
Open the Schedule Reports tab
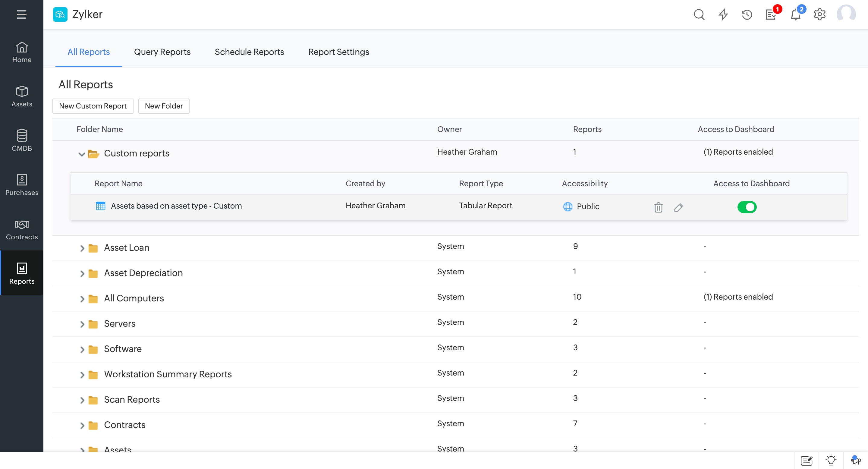(x=249, y=52)
